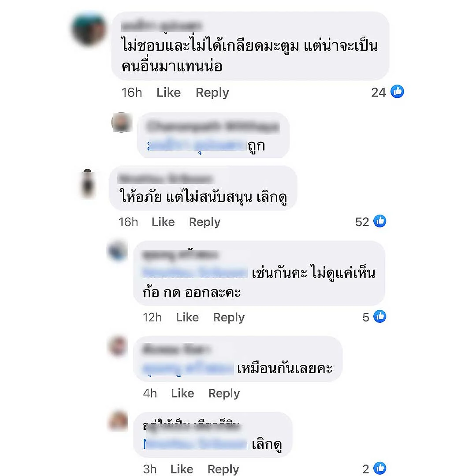
Task: Like the 'ให้อภัย แต่ไม่สนับสนุน เลิกดู' comment
Action: [163, 222]
